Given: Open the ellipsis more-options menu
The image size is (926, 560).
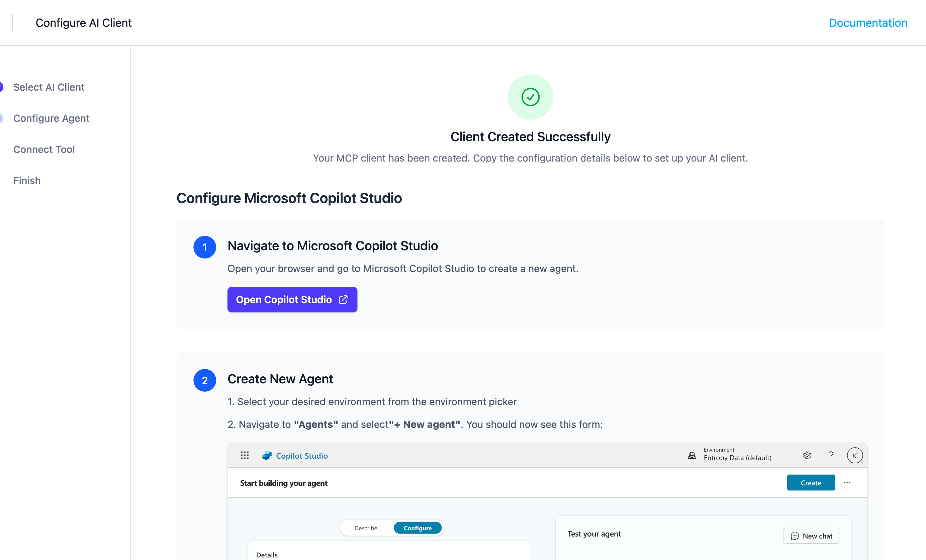Looking at the screenshot, I should tap(847, 483).
